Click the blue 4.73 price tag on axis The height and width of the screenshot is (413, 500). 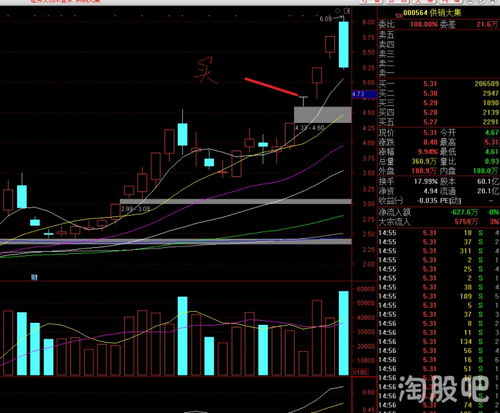(358, 94)
